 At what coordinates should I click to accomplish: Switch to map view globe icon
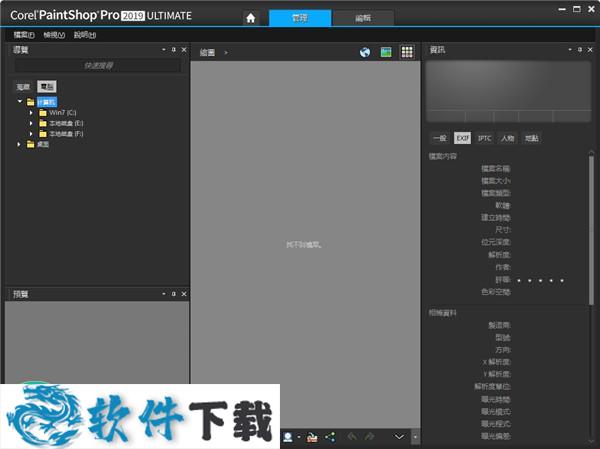365,52
